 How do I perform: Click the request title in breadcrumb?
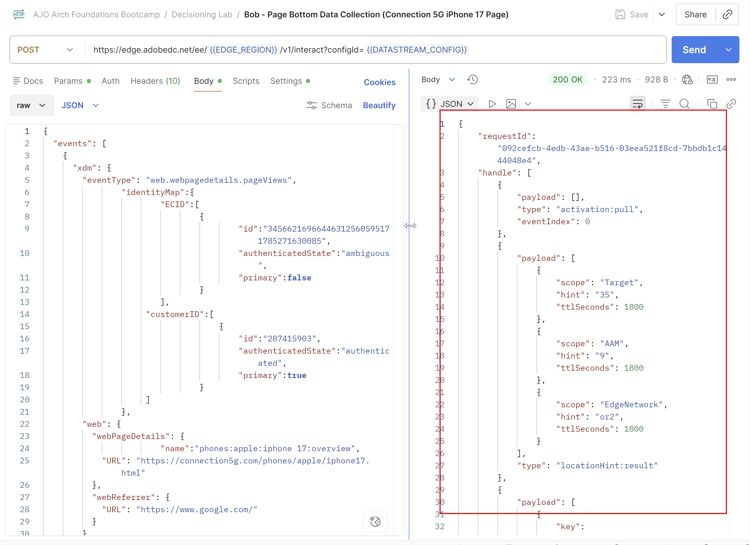[376, 14]
